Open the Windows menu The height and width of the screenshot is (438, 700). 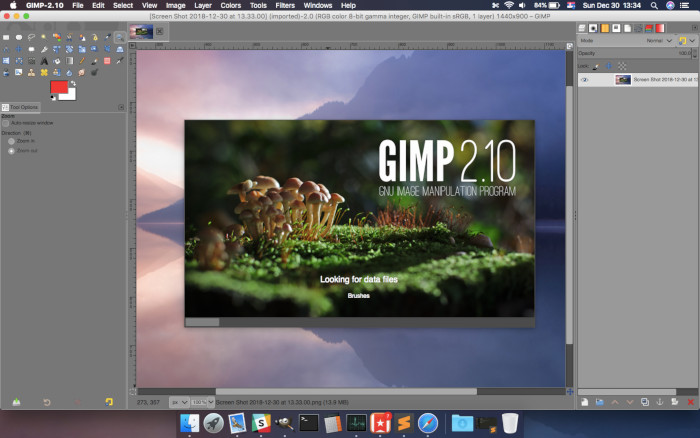(x=317, y=5)
